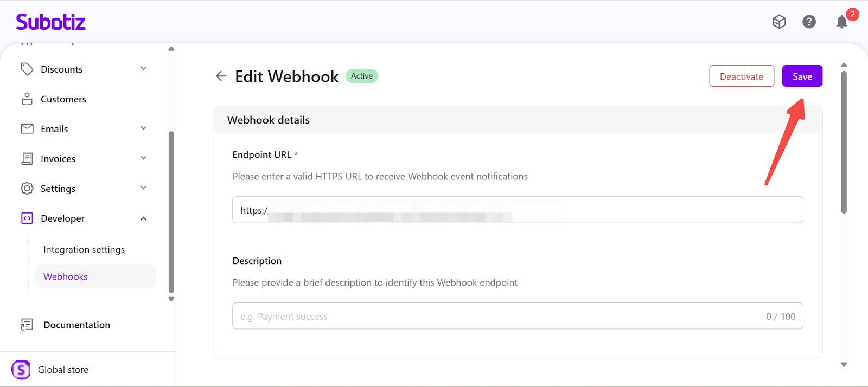Click the Global store avatar icon
868x387 pixels.
pyautogui.click(x=21, y=370)
